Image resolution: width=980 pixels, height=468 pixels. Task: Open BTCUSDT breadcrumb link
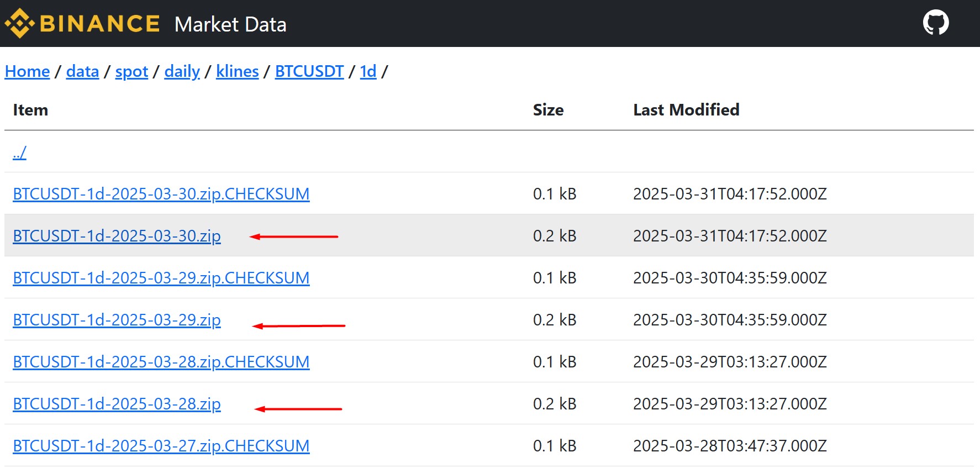(309, 71)
